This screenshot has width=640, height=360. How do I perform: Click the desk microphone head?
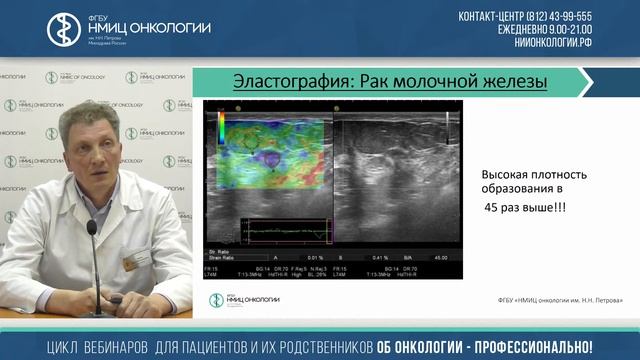coord(92,227)
